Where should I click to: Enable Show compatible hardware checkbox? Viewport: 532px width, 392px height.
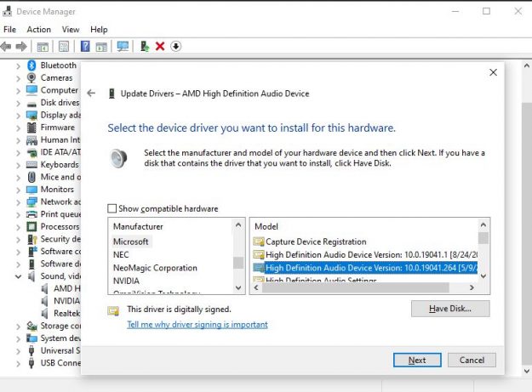coord(112,208)
